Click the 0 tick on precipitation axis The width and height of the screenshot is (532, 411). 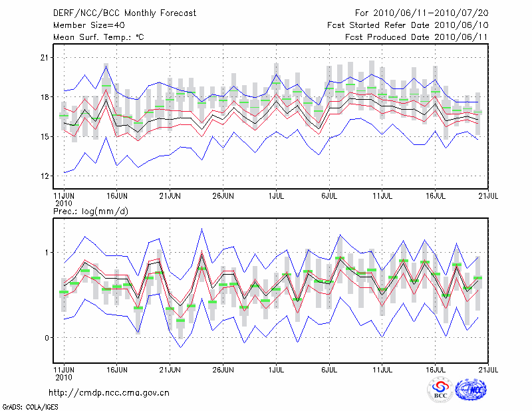pyautogui.click(x=47, y=338)
